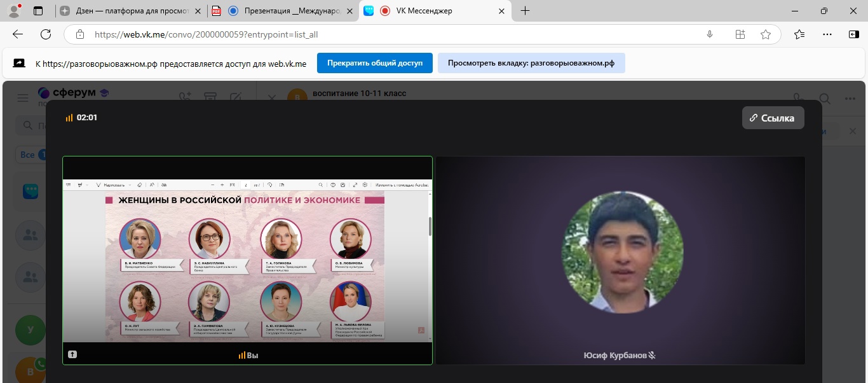Image resolution: width=868 pixels, height=383 pixels.
Task: View site information lock icon
Action: (79, 34)
